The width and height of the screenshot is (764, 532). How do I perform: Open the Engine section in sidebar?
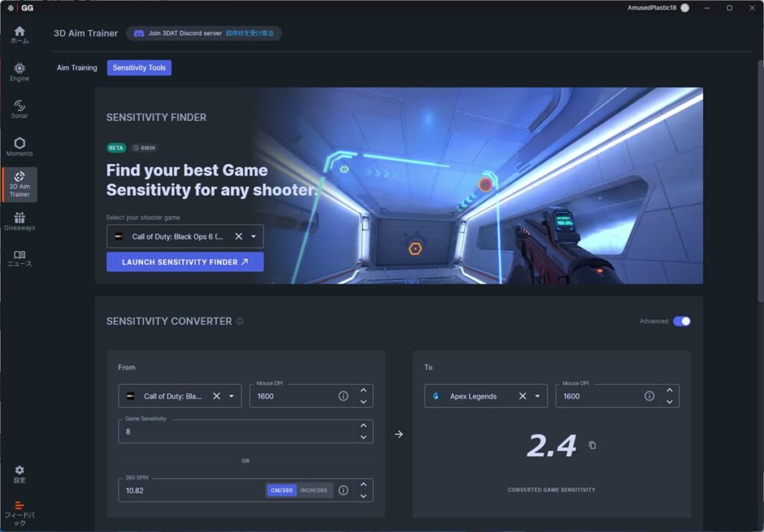pos(19,72)
